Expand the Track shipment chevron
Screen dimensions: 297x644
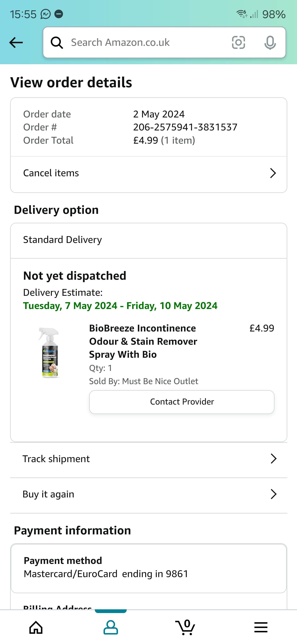pyautogui.click(x=273, y=459)
